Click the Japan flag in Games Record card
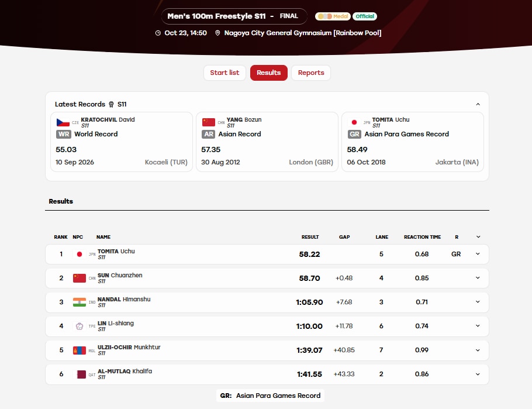Screen dimensions: 532x409 point(354,122)
